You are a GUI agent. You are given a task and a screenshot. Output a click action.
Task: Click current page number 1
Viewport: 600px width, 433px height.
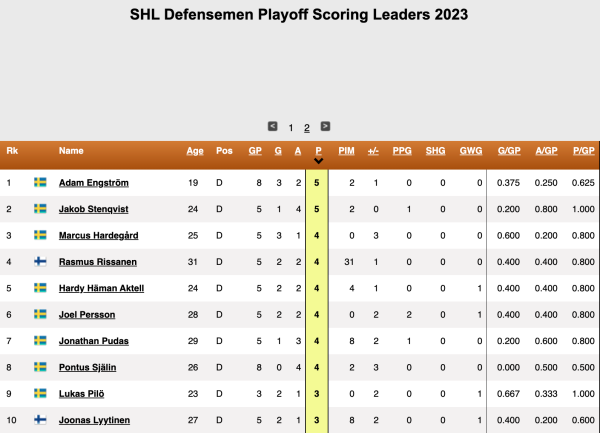point(291,128)
